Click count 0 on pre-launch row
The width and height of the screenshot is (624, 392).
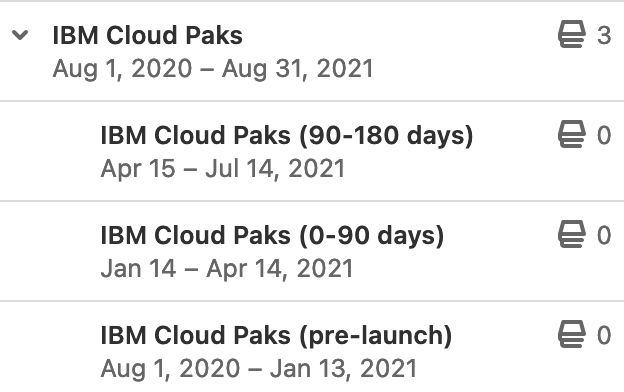pos(604,335)
